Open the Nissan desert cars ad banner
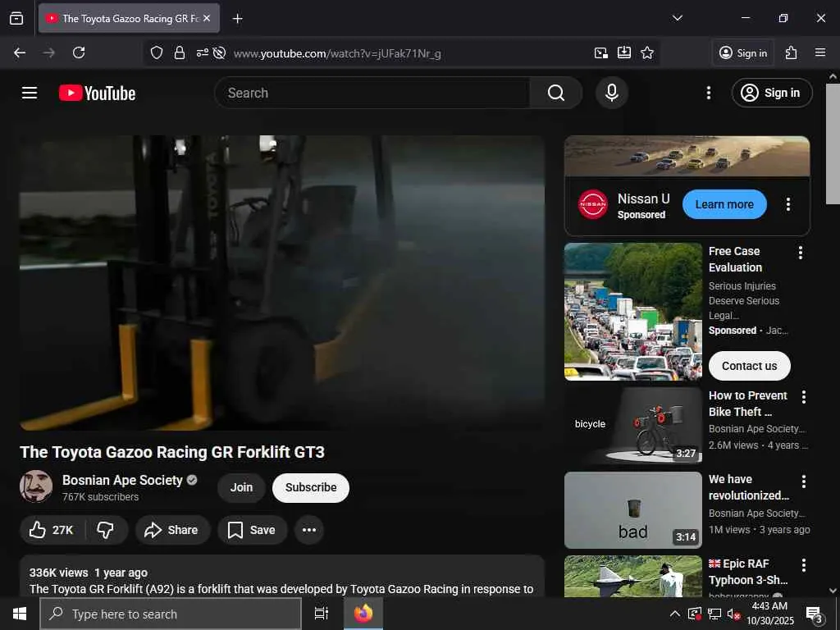The image size is (840, 630). click(x=687, y=156)
